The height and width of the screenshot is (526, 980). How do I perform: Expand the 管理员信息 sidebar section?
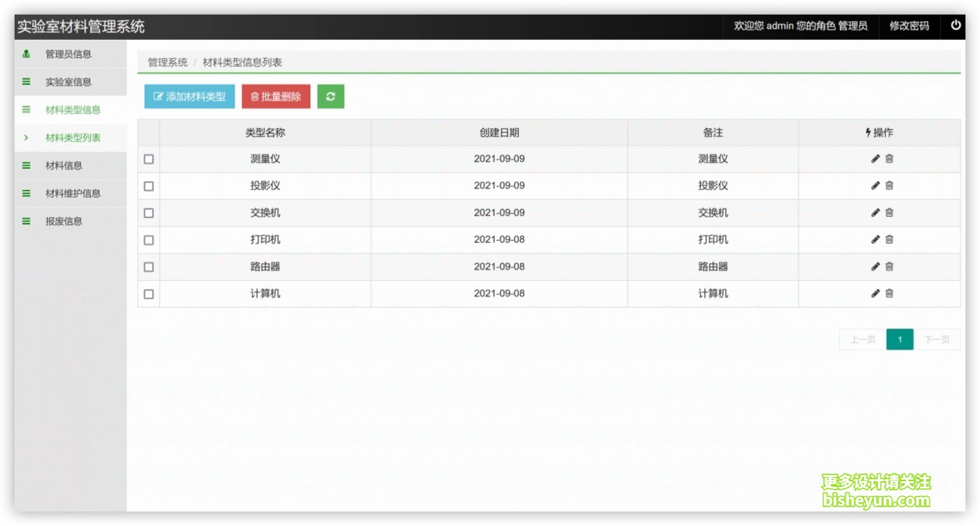tap(70, 54)
